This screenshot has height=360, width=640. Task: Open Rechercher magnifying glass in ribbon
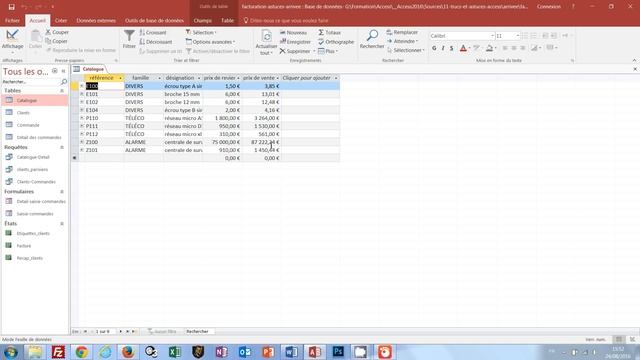click(x=372, y=36)
